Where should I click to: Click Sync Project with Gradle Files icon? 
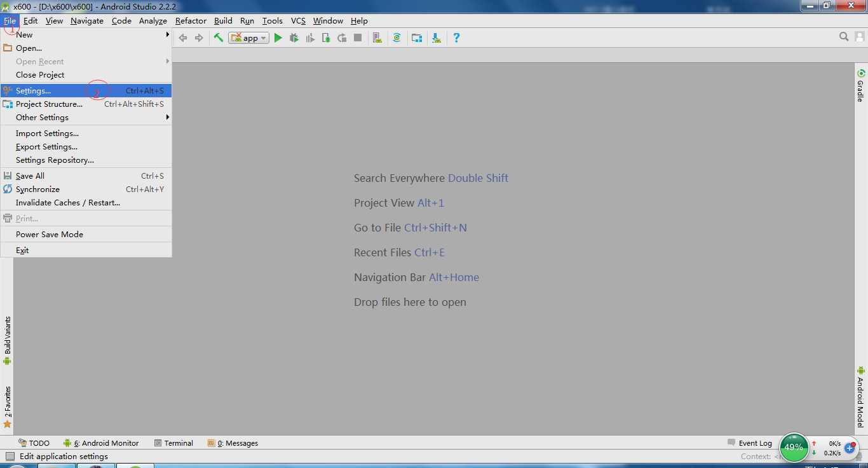tap(397, 38)
